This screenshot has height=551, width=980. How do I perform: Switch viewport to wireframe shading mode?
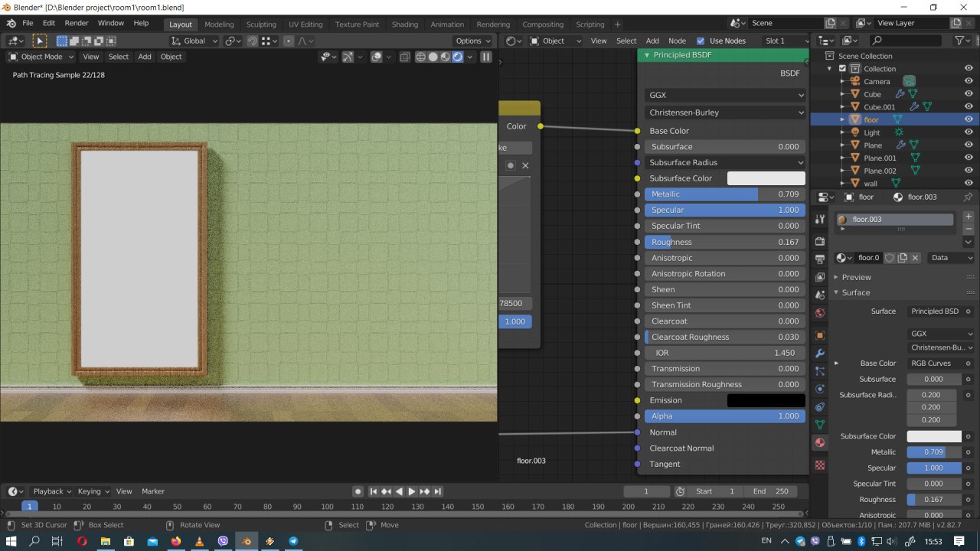click(420, 57)
